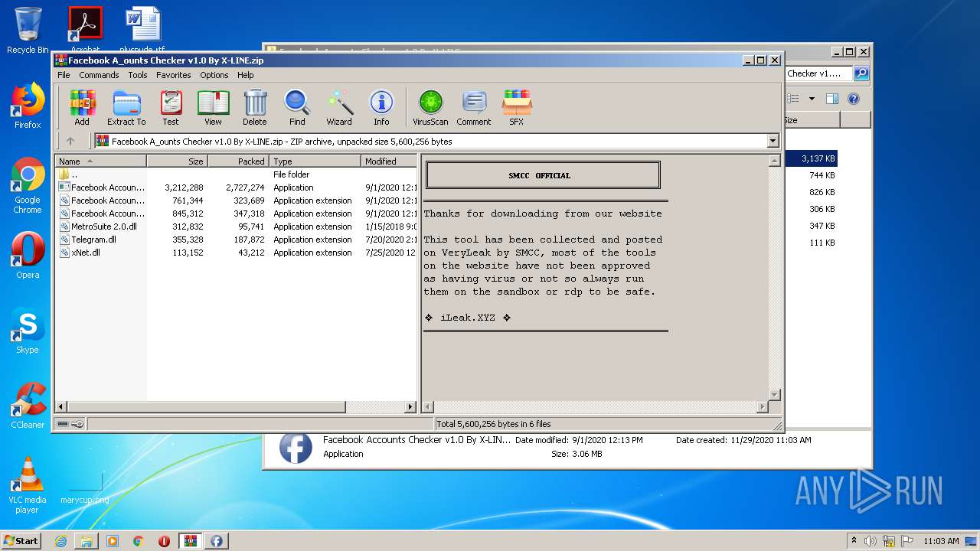The image size is (980, 551).
Task: Open Opera desktop shortcut
Action: (28, 256)
